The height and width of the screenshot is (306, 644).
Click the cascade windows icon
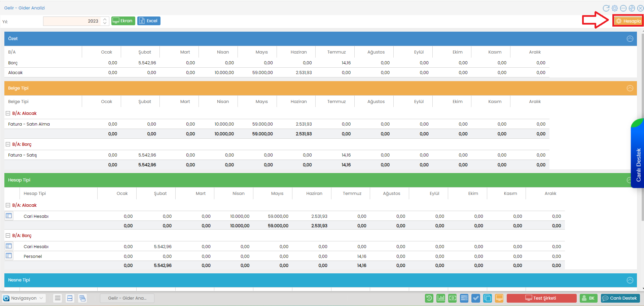(82, 298)
